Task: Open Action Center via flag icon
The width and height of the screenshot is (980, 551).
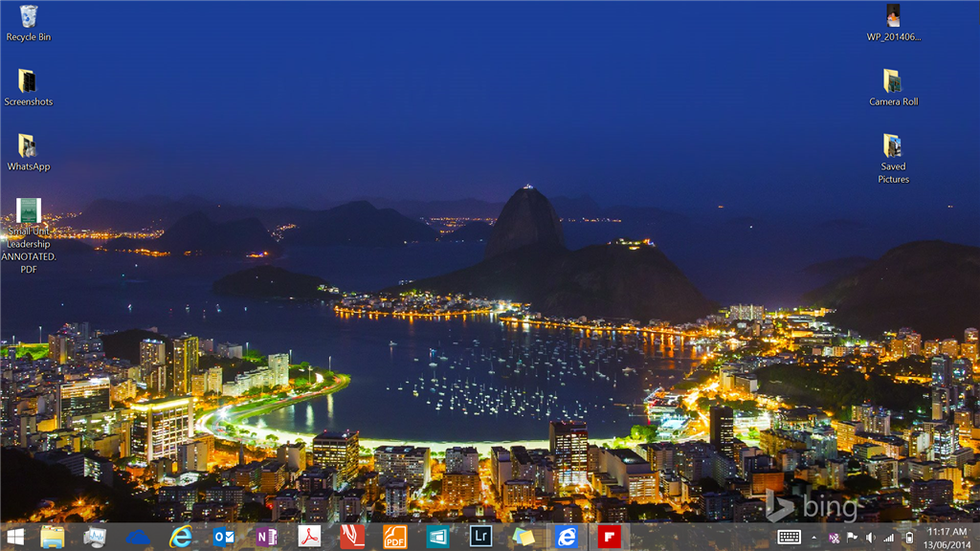Action: pos(852,537)
